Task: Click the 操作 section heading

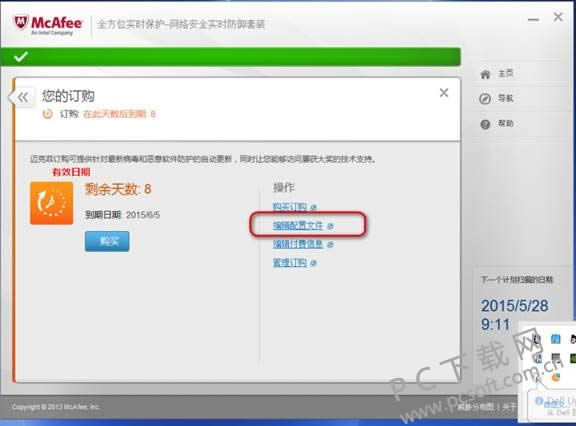Action: click(x=284, y=187)
